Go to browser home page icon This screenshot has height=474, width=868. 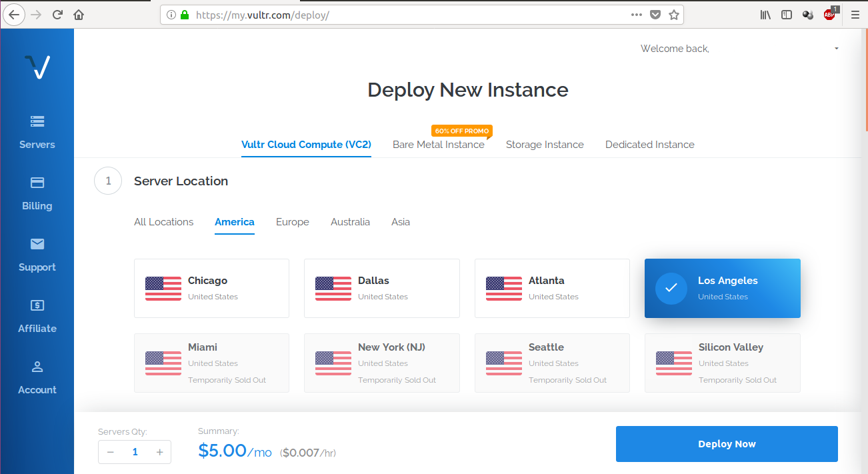point(79,14)
